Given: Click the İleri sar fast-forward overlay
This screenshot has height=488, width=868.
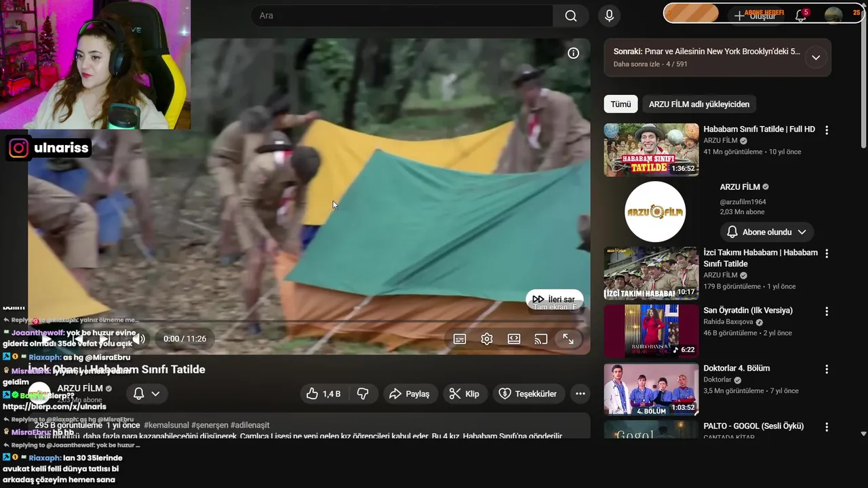Looking at the screenshot, I should point(554,299).
